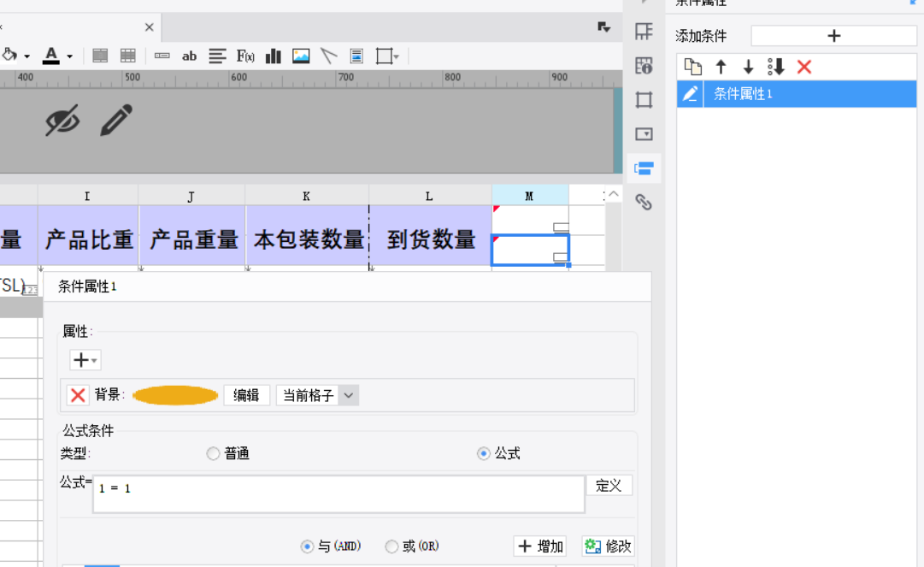Select column header M
Viewport: 924px width, 567px height.
(x=530, y=196)
